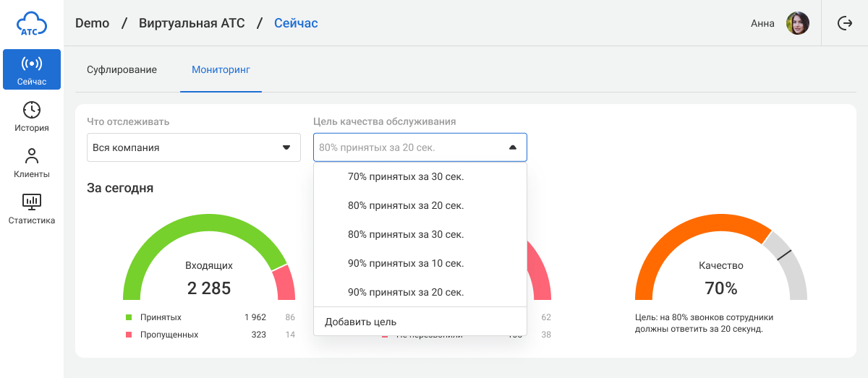Pick 80% принятых за 30 сек. option

pyautogui.click(x=406, y=234)
